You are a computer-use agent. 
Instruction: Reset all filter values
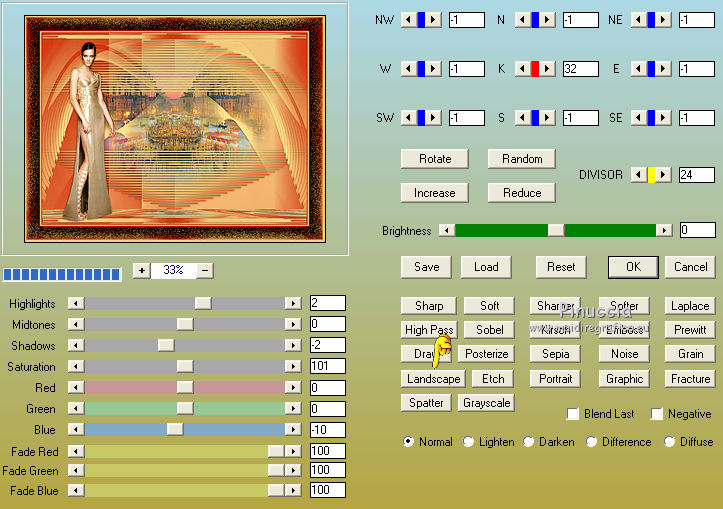pyautogui.click(x=561, y=267)
